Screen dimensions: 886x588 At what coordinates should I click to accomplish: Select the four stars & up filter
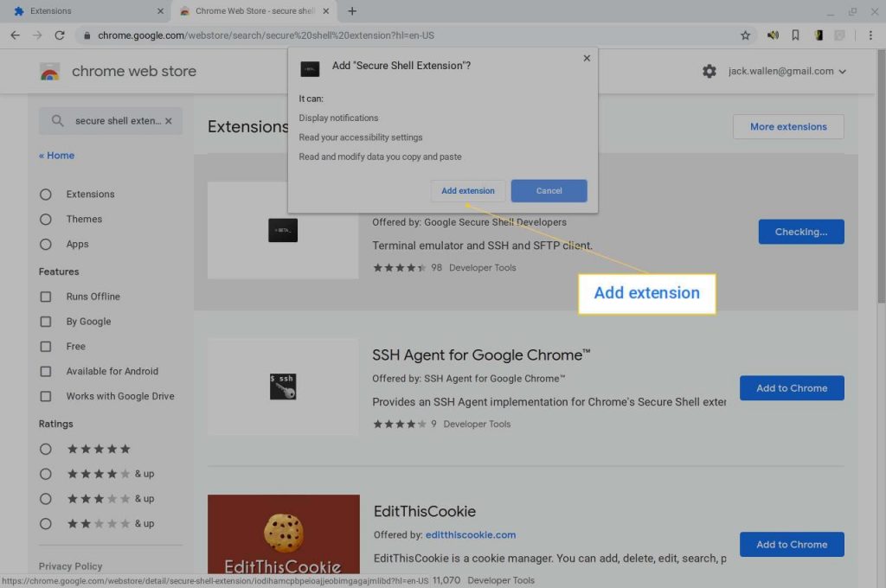[46, 474]
